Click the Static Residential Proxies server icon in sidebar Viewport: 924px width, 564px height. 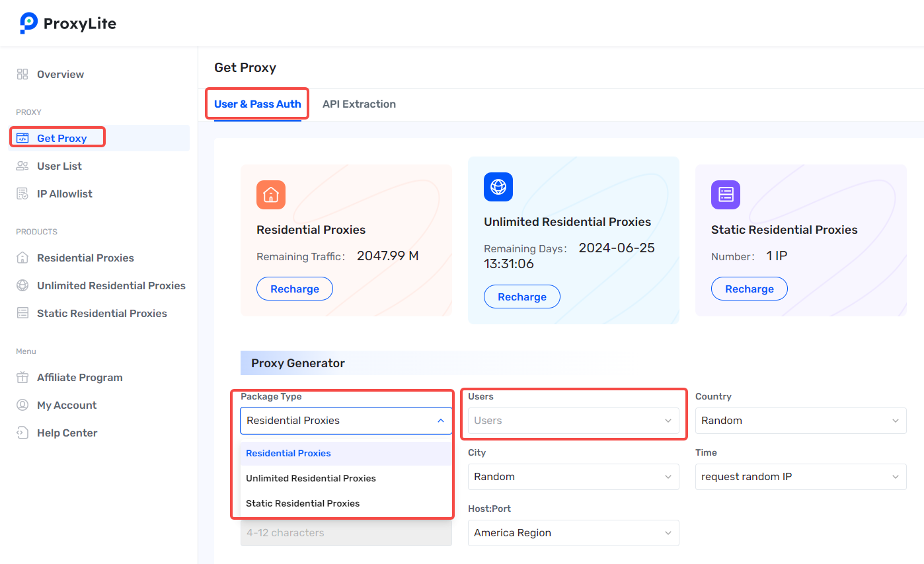tap(22, 313)
